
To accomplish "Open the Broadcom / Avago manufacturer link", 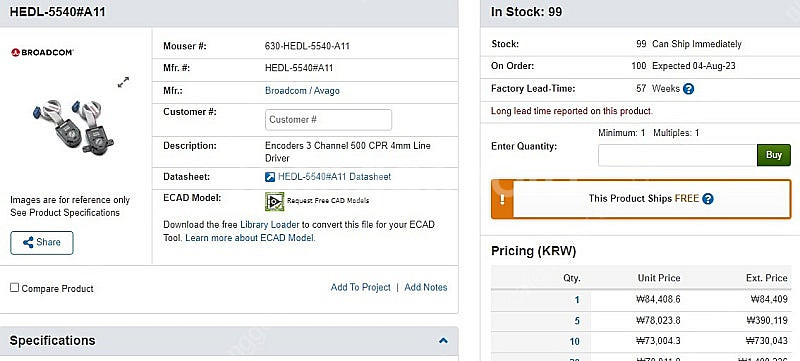I will [x=302, y=91].
